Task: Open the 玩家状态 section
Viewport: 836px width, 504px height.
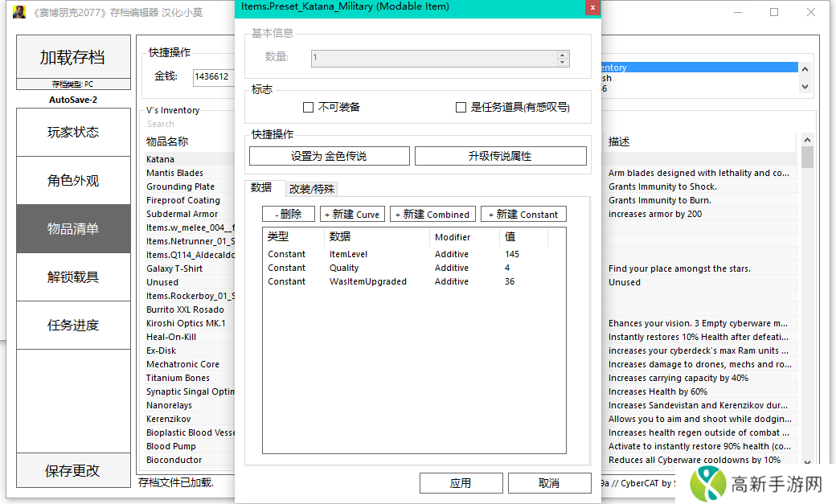Action: click(73, 133)
